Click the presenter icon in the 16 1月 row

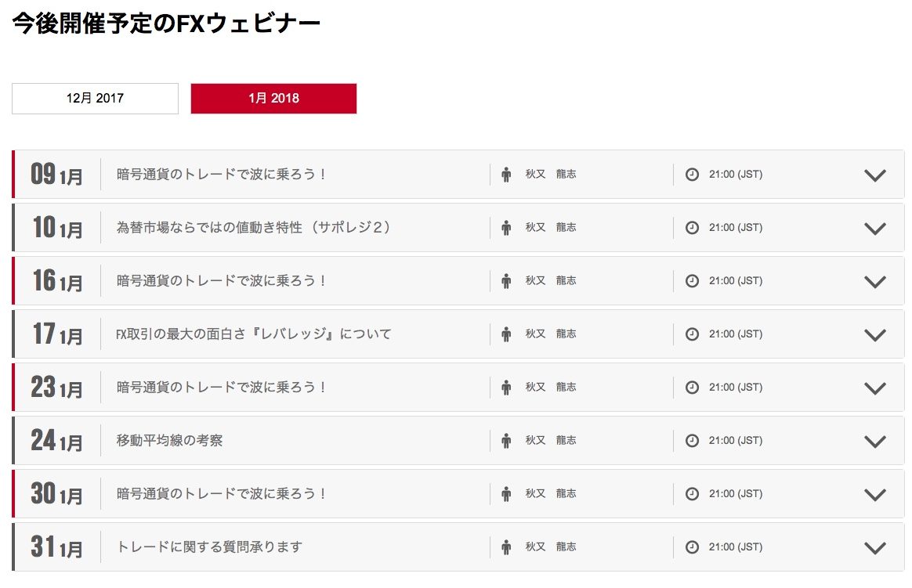click(506, 280)
